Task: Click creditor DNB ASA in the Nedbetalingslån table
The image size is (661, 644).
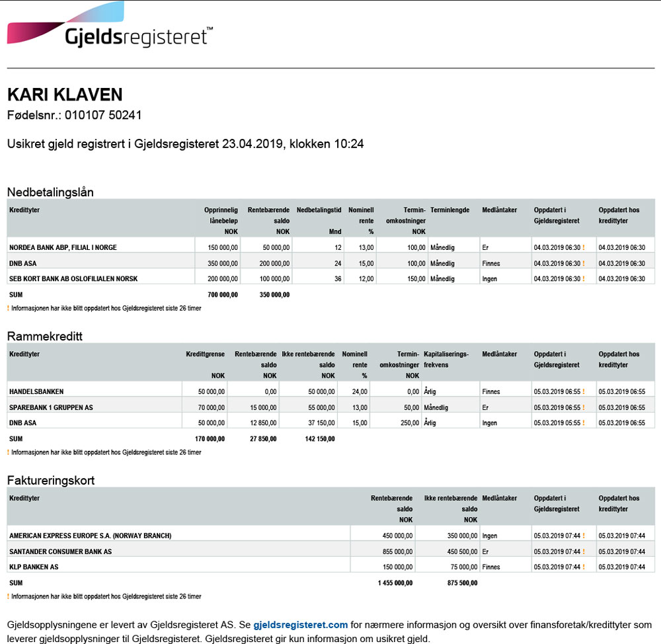Action: click(22, 264)
